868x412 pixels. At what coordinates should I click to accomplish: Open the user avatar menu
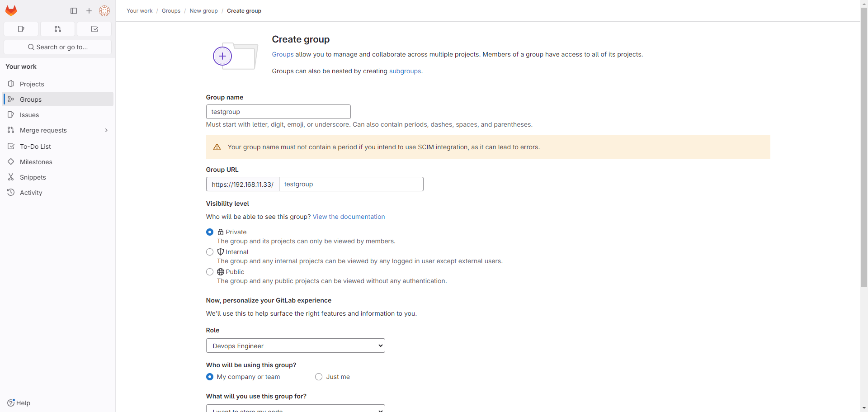click(104, 11)
